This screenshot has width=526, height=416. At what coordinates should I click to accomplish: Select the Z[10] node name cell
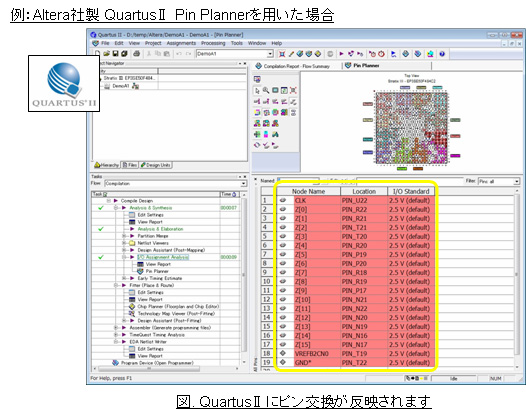click(317, 300)
